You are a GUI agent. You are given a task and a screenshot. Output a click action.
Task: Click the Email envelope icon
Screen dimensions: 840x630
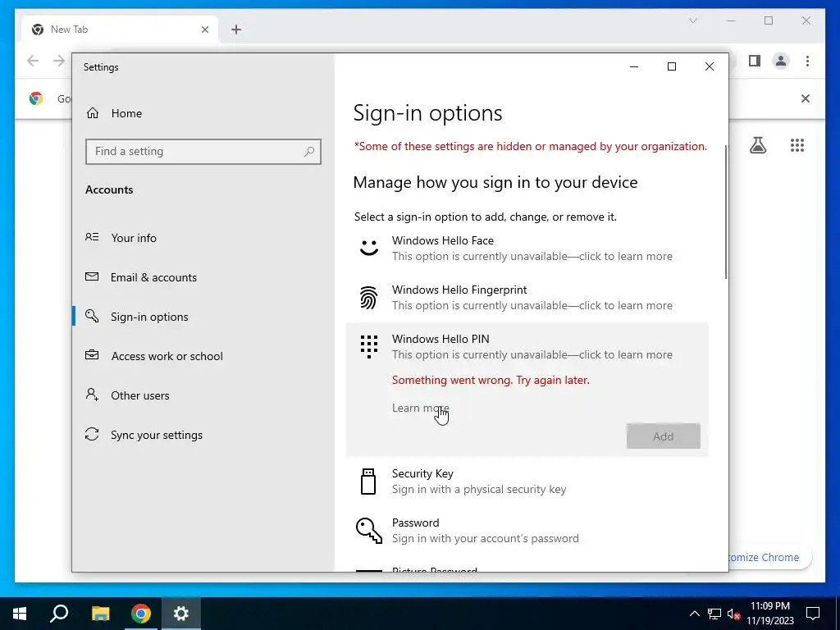coord(92,276)
